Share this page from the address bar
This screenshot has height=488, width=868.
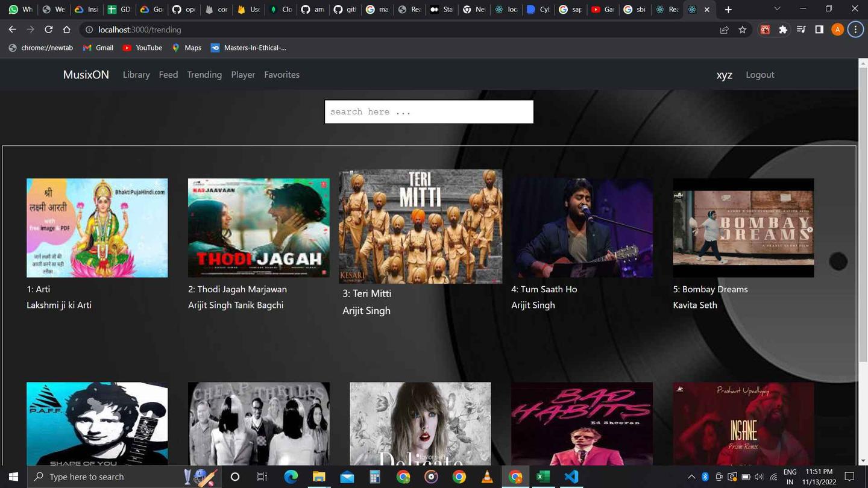coord(725,30)
